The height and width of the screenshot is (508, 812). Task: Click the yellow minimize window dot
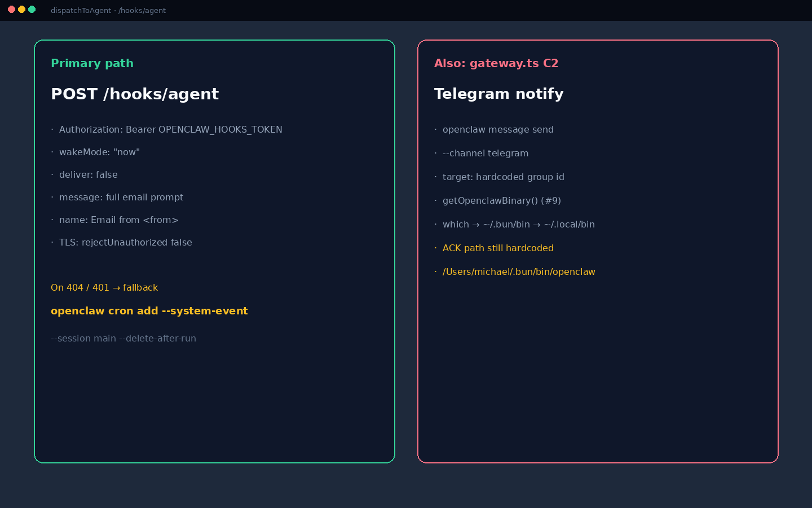(21, 10)
